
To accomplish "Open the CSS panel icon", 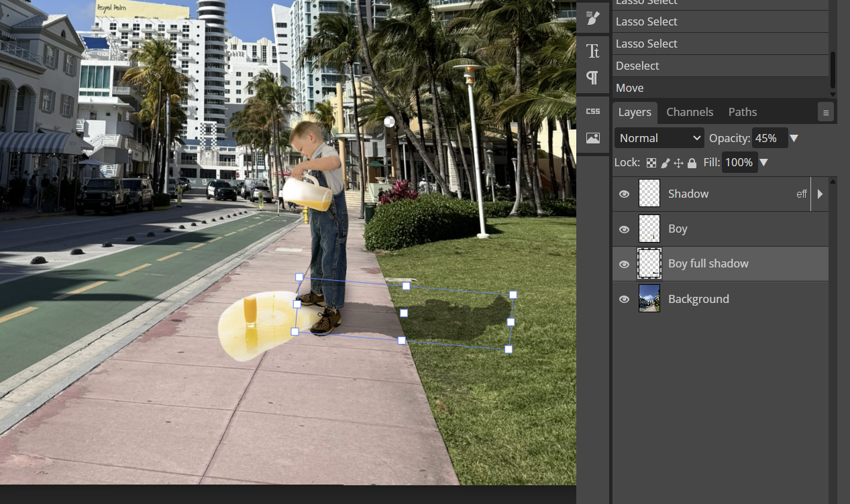I will tap(593, 111).
